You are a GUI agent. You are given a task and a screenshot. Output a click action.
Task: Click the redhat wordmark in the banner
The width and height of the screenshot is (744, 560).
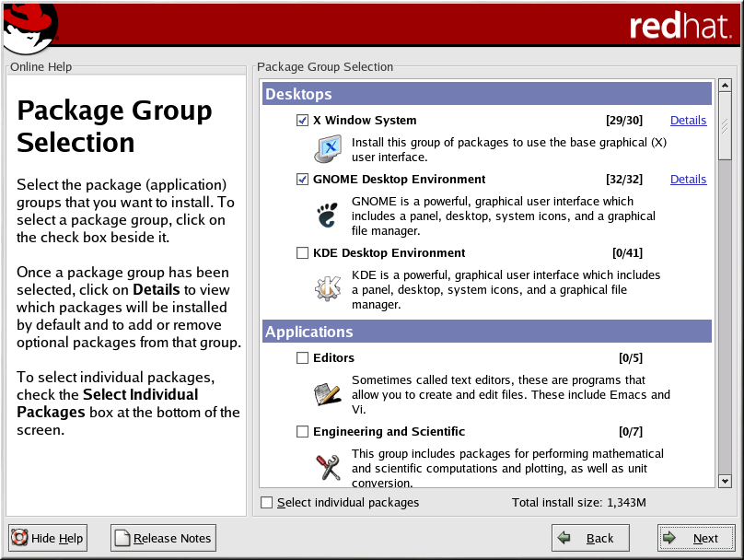[680, 26]
